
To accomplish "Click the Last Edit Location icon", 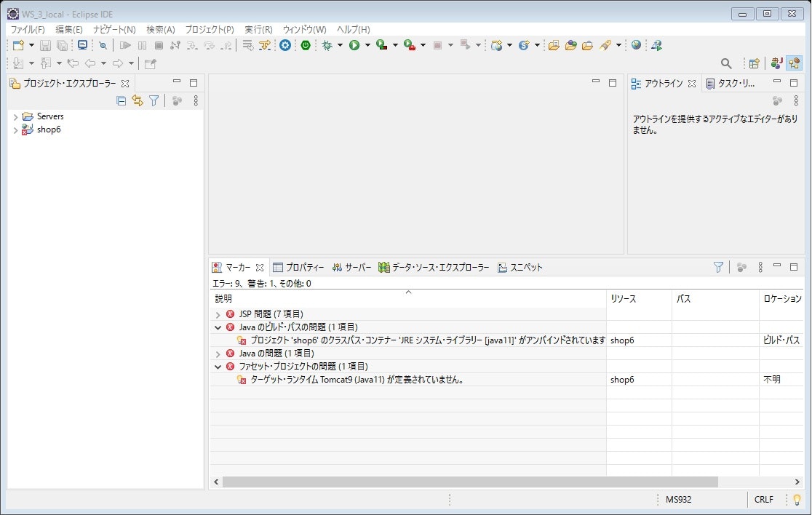I will coord(73,63).
